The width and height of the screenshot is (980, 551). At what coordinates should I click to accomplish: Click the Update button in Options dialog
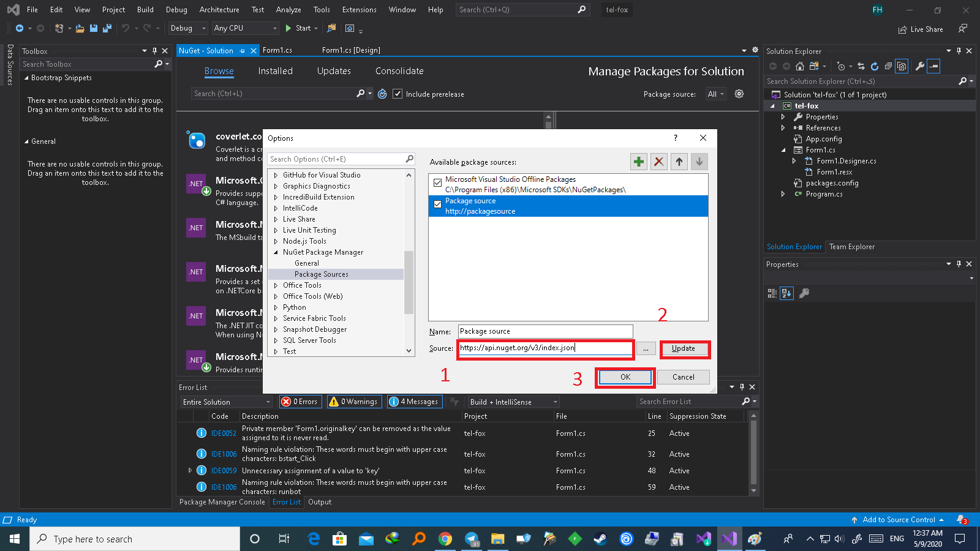tap(684, 348)
